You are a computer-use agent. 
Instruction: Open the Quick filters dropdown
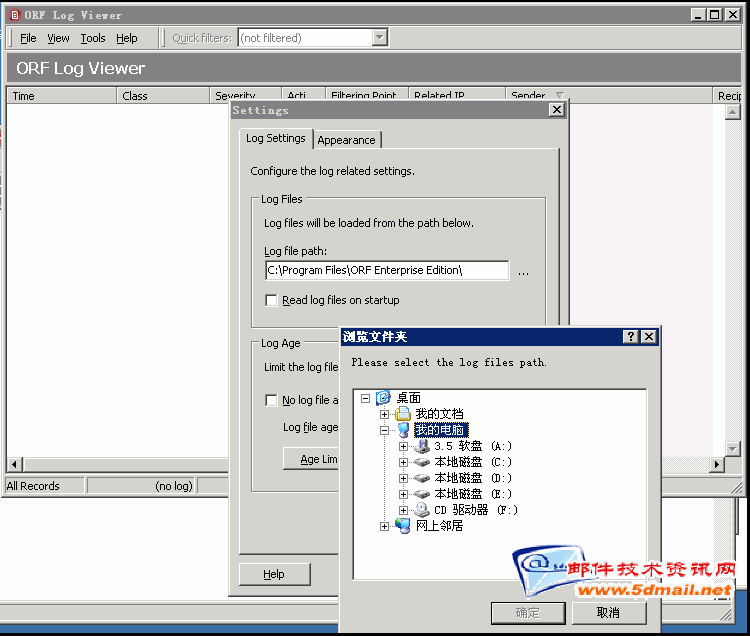point(379,38)
